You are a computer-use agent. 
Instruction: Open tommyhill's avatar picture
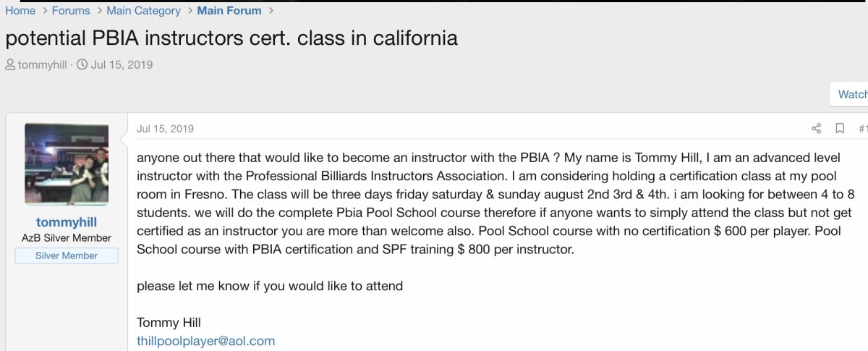click(67, 164)
